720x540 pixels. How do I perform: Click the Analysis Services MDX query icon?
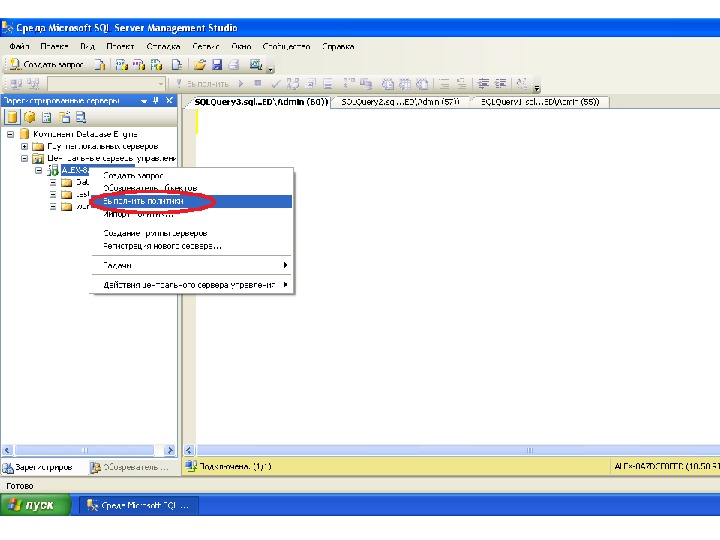pos(121,65)
